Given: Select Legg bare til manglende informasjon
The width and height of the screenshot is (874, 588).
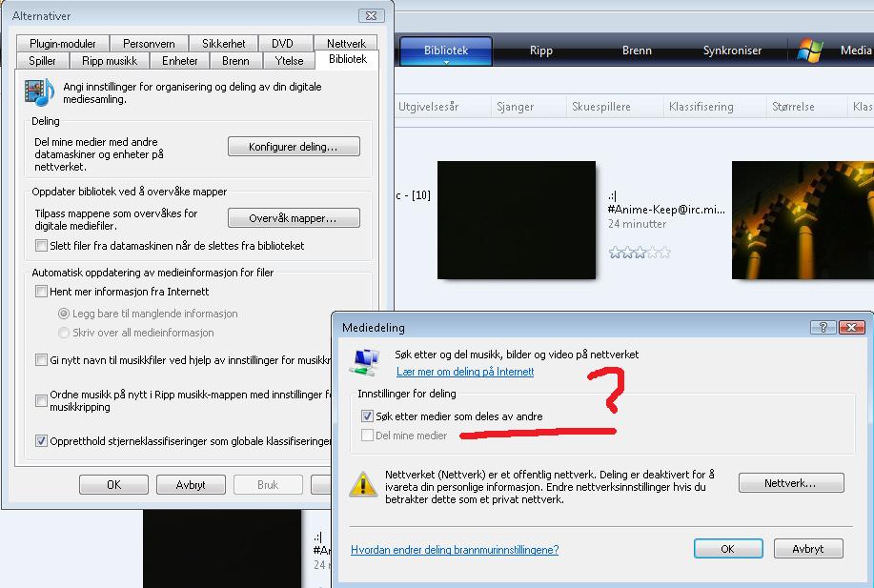Looking at the screenshot, I should 64,314.
